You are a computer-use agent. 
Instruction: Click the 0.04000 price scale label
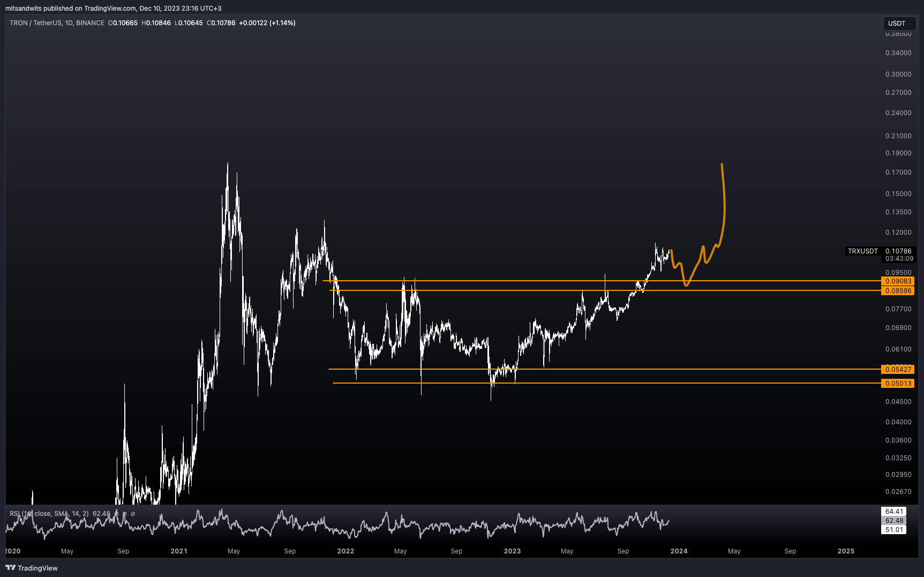pyautogui.click(x=898, y=422)
